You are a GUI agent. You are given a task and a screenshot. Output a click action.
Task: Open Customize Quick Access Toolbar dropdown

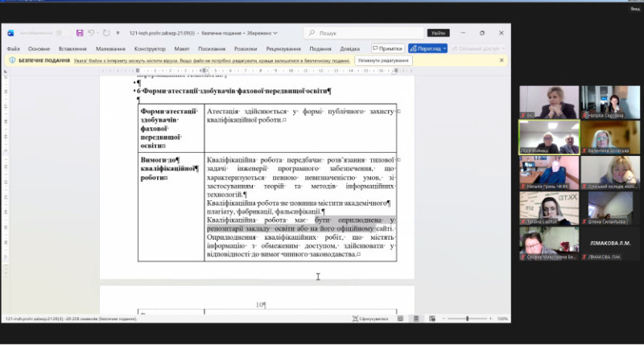coord(118,33)
